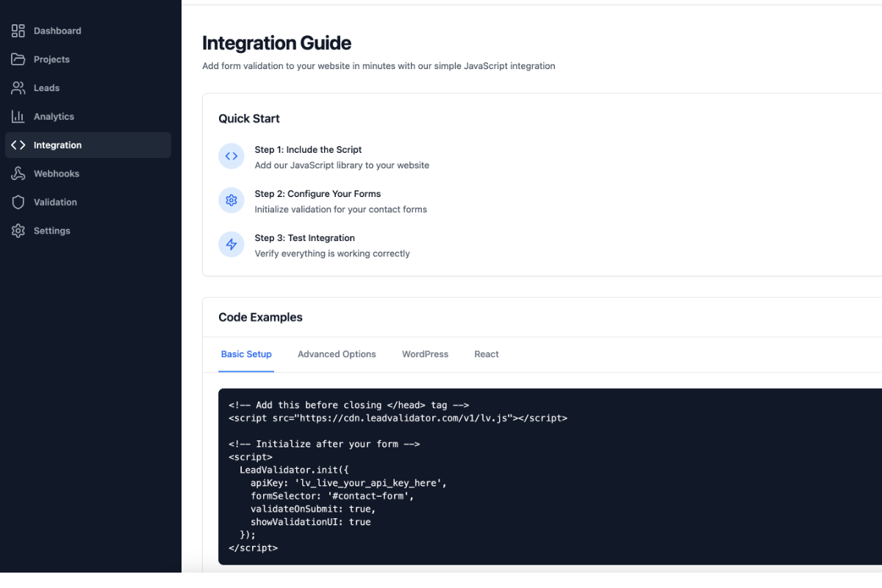Click 'Verify everything is working correctly'

[x=332, y=254]
